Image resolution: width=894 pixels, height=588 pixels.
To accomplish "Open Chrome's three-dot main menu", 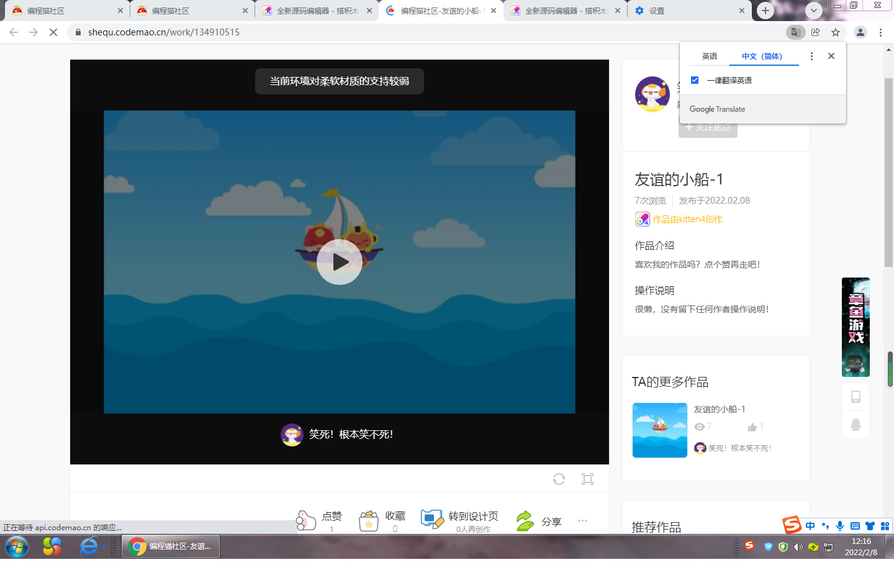I will (x=880, y=32).
